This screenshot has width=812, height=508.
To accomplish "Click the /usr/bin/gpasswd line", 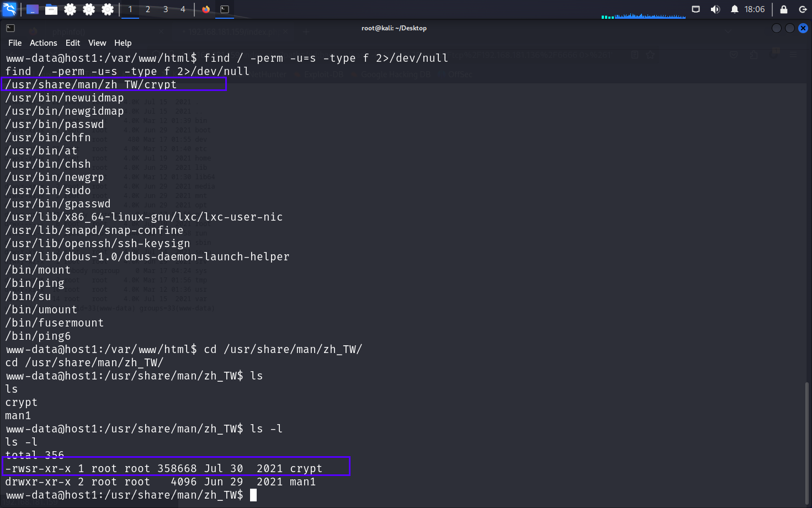I will 58,204.
